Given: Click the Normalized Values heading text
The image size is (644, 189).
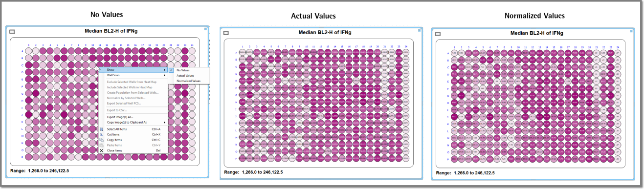Looking at the screenshot, I should (x=534, y=16).
